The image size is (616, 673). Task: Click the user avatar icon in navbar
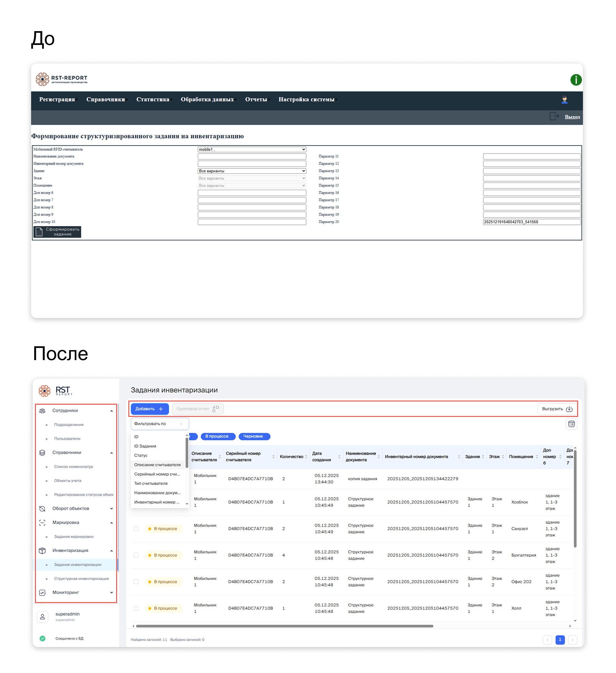point(564,99)
